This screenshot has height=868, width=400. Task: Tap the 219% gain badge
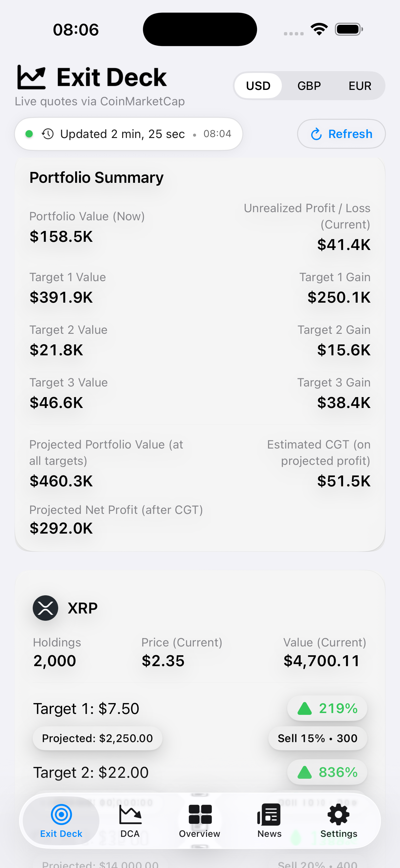click(327, 708)
